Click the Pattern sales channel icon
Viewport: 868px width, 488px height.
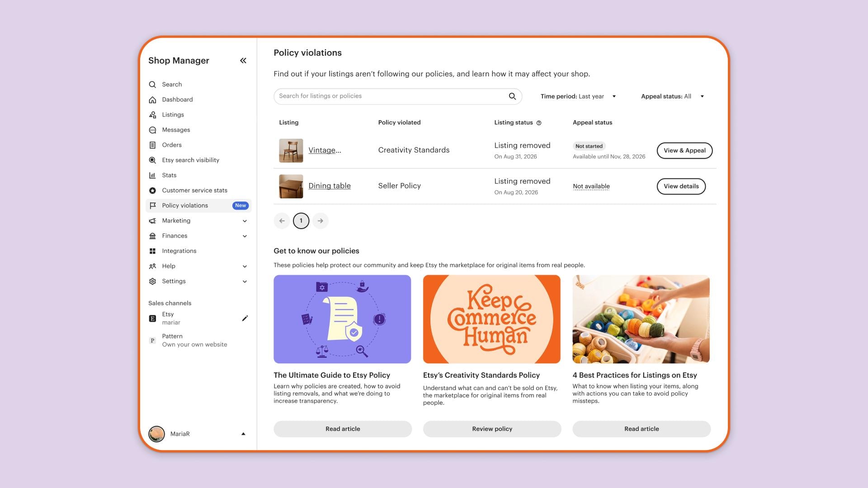(152, 341)
